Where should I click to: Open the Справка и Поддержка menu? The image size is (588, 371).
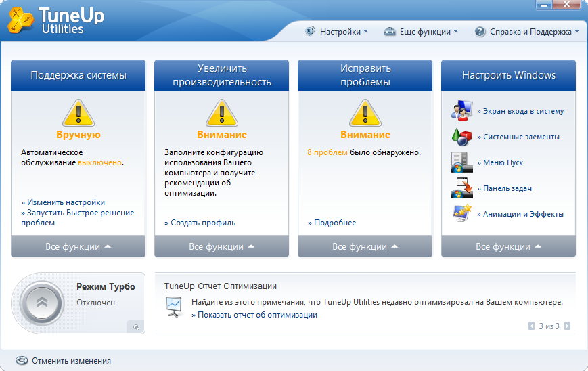(535, 32)
